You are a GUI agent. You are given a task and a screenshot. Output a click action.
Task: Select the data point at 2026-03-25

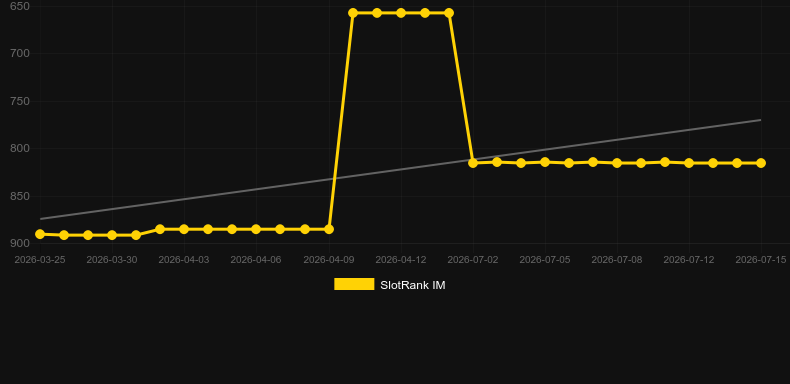click(40, 234)
